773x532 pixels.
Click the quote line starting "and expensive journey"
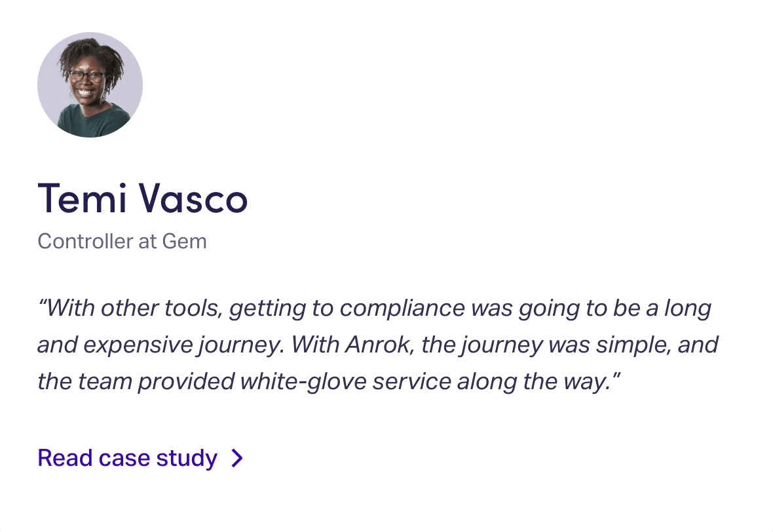377,344
